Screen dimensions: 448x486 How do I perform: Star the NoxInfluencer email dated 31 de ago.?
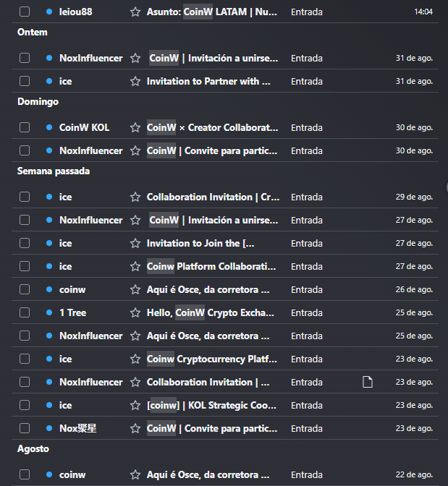tap(135, 58)
